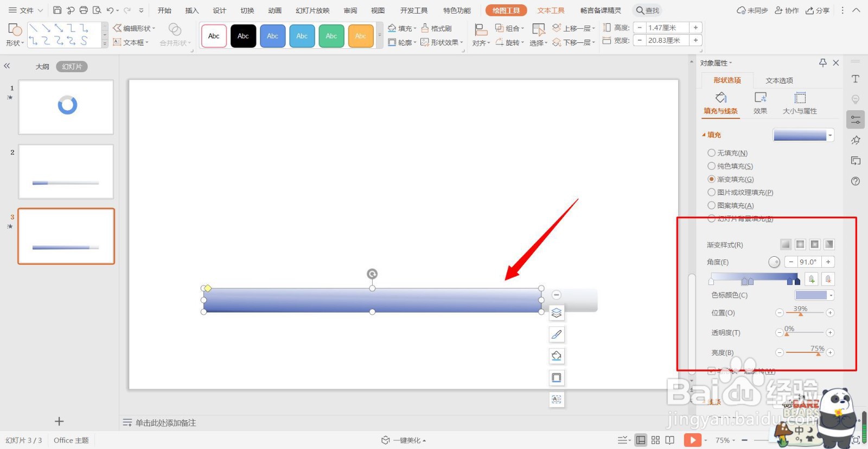This screenshot has width=868, height=449.
Task: Collapse the slide thumbnail panel
Action: click(x=7, y=66)
